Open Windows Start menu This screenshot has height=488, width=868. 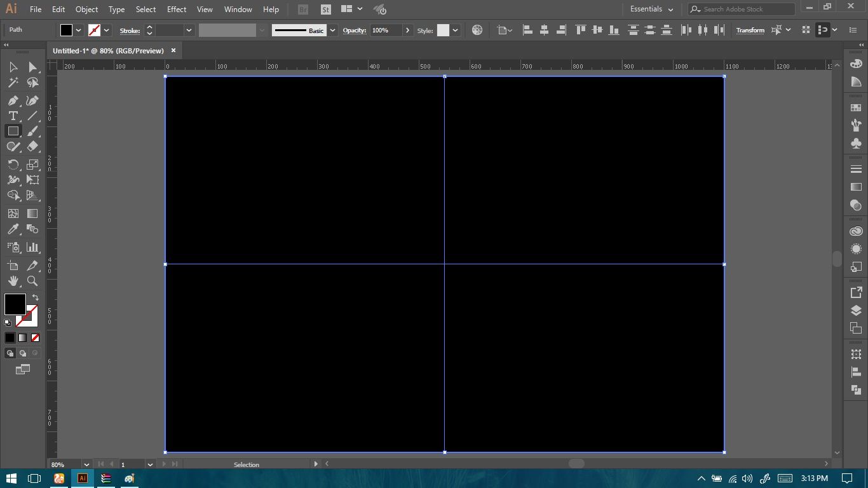[11, 478]
